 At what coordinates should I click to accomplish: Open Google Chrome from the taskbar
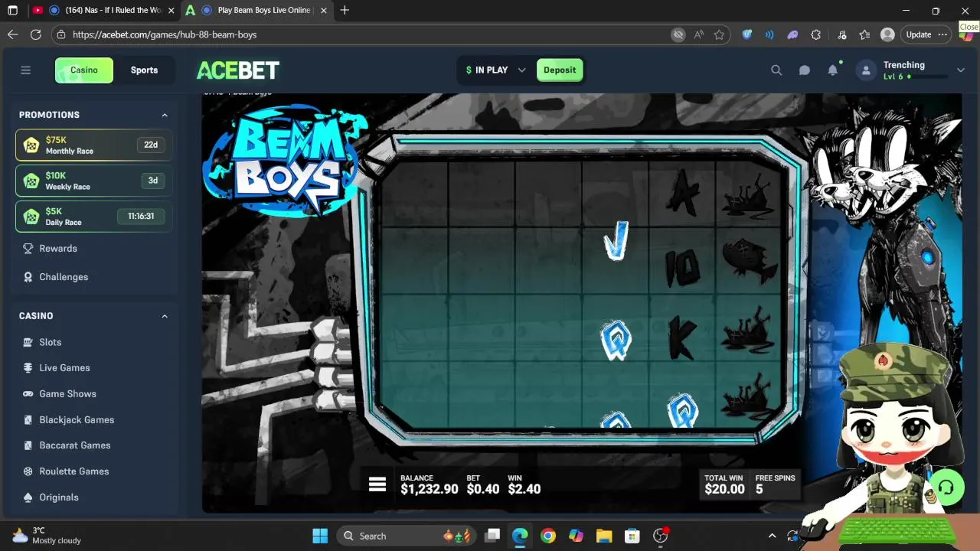tap(548, 536)
